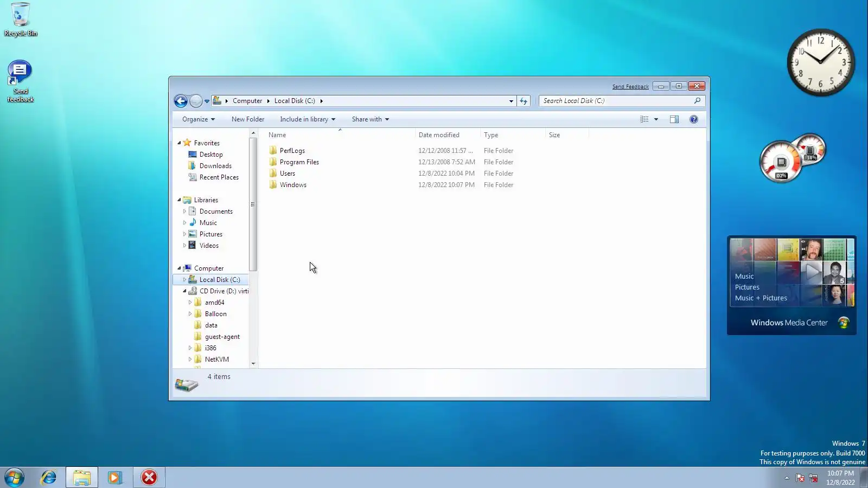Image resolution: width=868 pixels, height=488 pixels.
Task: Expand the NetKVM folder node
Action: [x=190, y=359]
